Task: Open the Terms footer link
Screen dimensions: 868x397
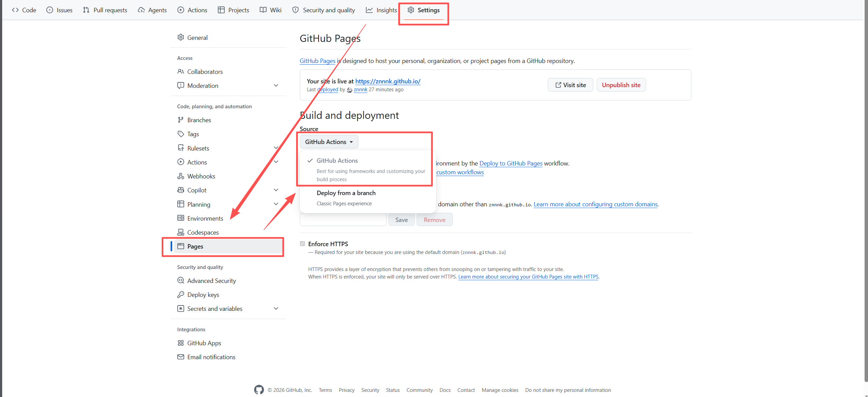Action: click(325, 390)
